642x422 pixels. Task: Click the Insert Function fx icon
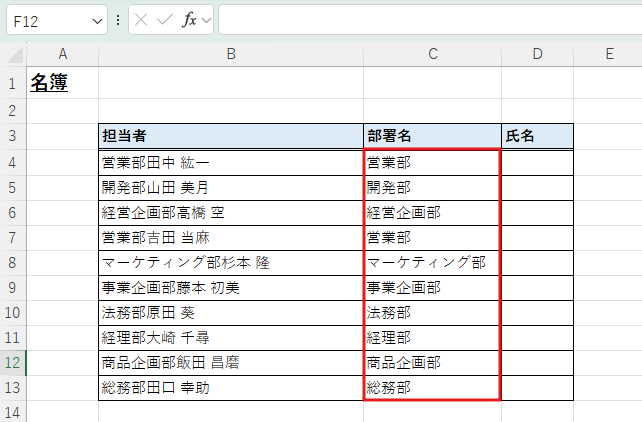(188, 20)
